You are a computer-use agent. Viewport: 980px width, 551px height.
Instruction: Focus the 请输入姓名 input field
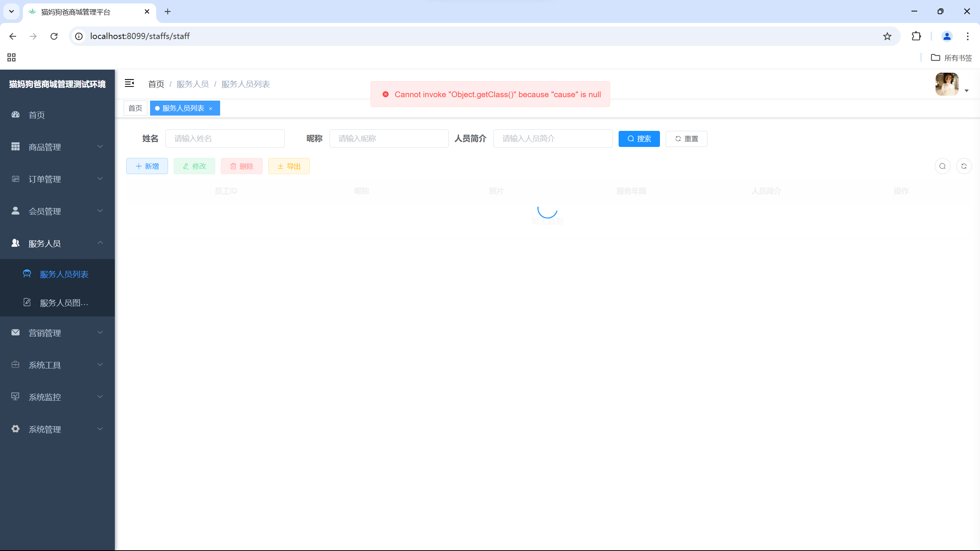(225, 139)
